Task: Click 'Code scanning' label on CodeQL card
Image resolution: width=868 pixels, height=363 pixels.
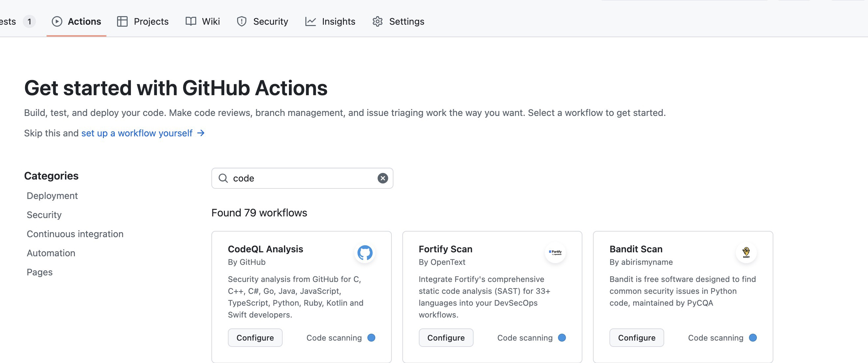Action: [334, 337]
